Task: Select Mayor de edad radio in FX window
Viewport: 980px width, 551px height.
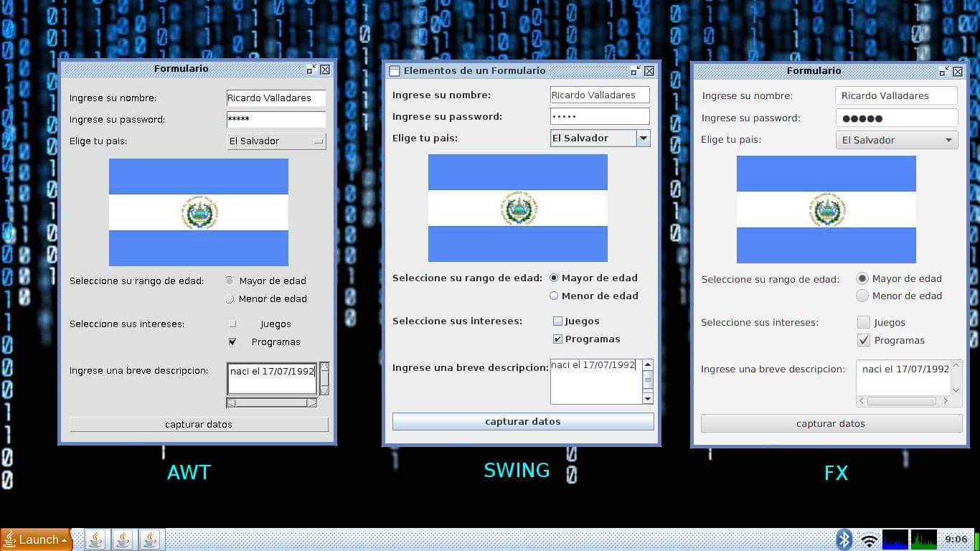Action: 863,278
